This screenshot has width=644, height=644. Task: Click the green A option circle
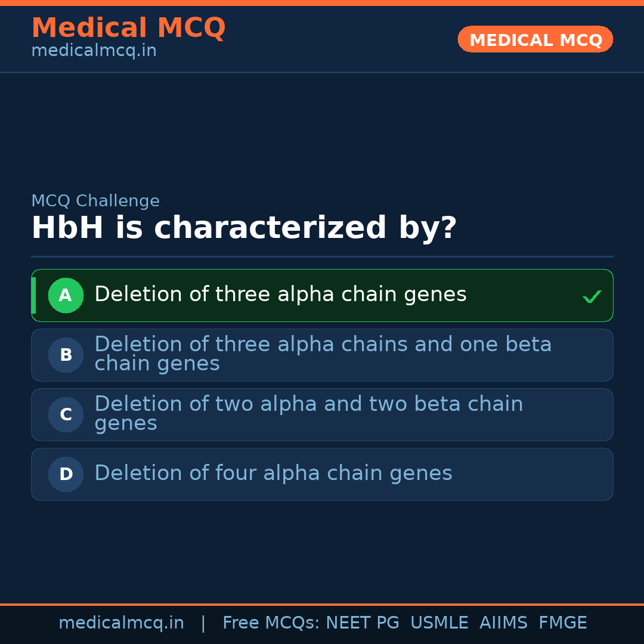pos(66,295)
